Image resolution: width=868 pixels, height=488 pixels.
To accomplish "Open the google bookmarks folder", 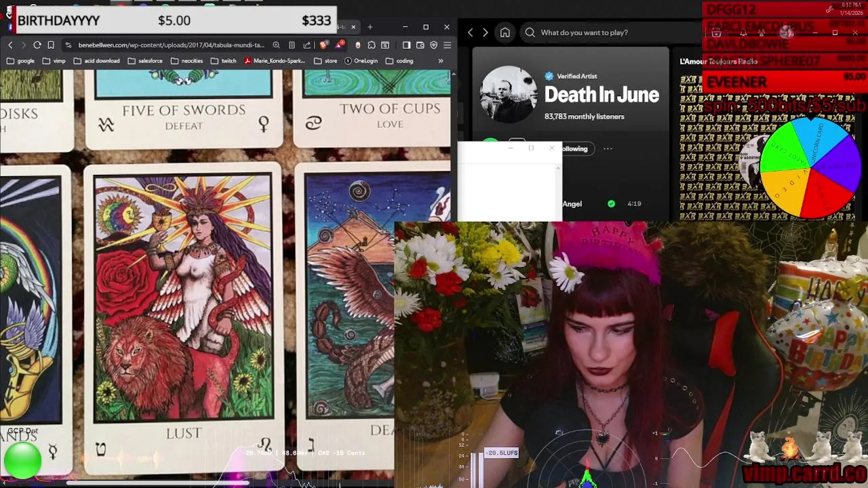I will pyautogui.click(x=20, y=60).
